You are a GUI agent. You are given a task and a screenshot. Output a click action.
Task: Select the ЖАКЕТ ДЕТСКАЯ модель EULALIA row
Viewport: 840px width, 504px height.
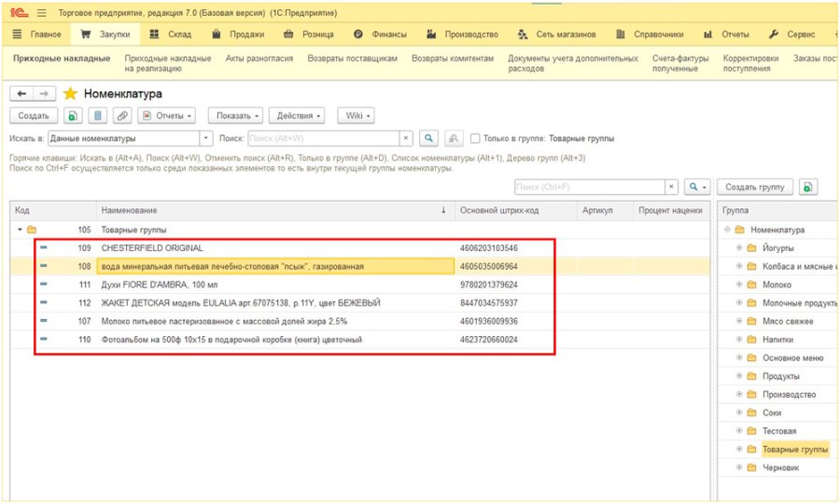click(x=360, y=302)
